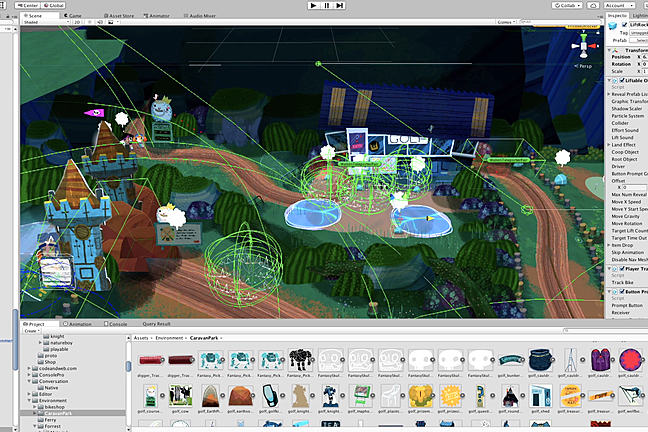The image size is (648, 432).
Task: Toggle the Liftable component enabled checkbox
Action: [622, 80]
